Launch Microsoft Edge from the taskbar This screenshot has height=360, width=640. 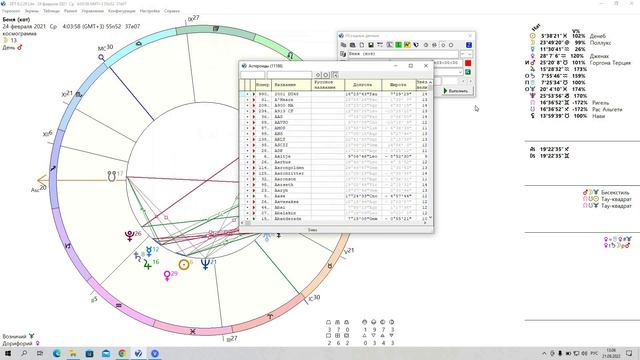pyautogui.click(x=57, y=353)
